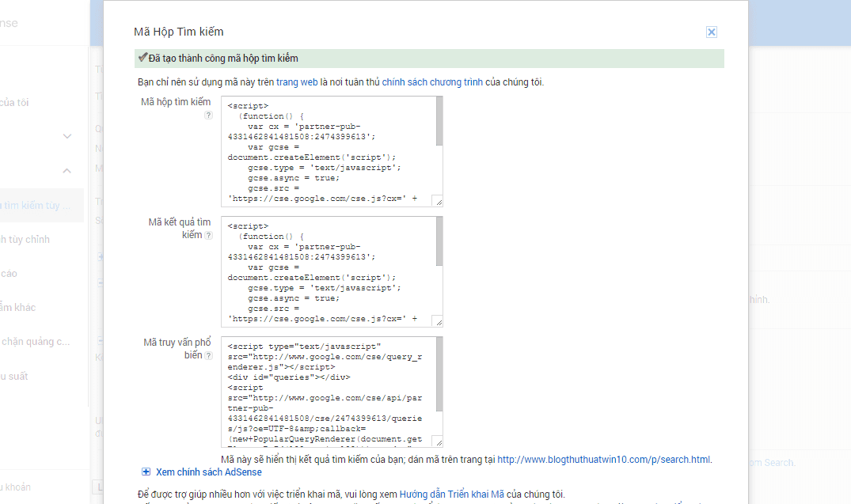Close the Mã Hộp Tìm kiếm dialog
The height and width of the screenshot is (504, 851).
pos(711,32)
